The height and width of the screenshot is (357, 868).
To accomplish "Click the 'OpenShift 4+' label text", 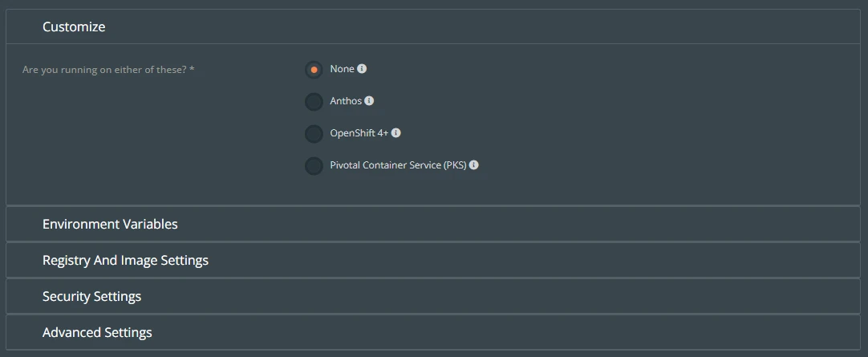I will [x=359, y=133].
